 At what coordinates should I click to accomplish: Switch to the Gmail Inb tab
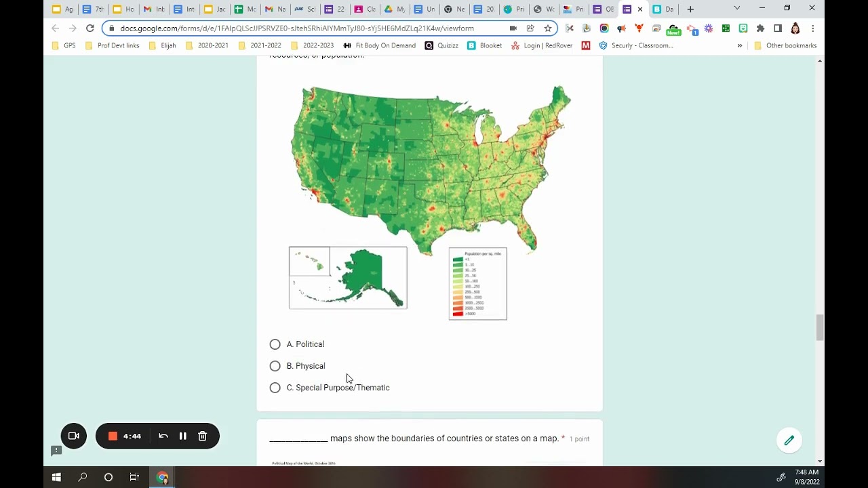point(155,9)
